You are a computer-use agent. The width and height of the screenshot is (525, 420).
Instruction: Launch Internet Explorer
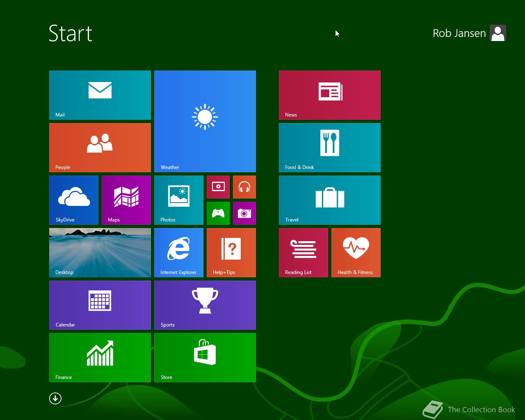pos(179,253)
